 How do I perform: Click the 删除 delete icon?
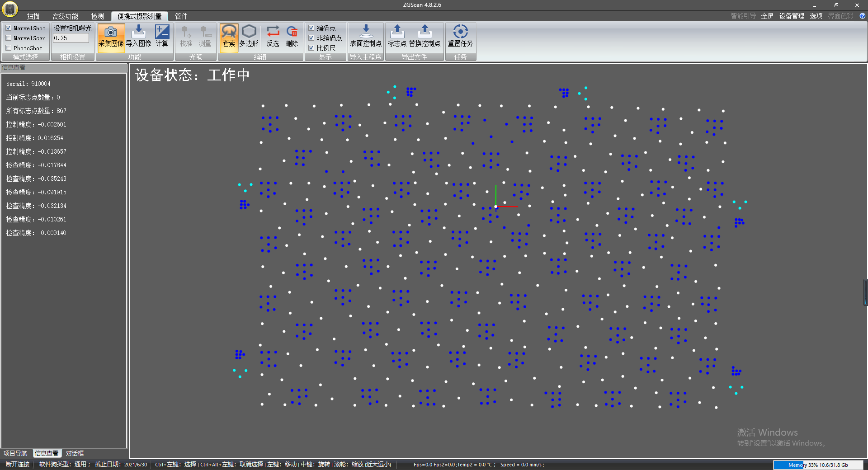coord(292,33)
